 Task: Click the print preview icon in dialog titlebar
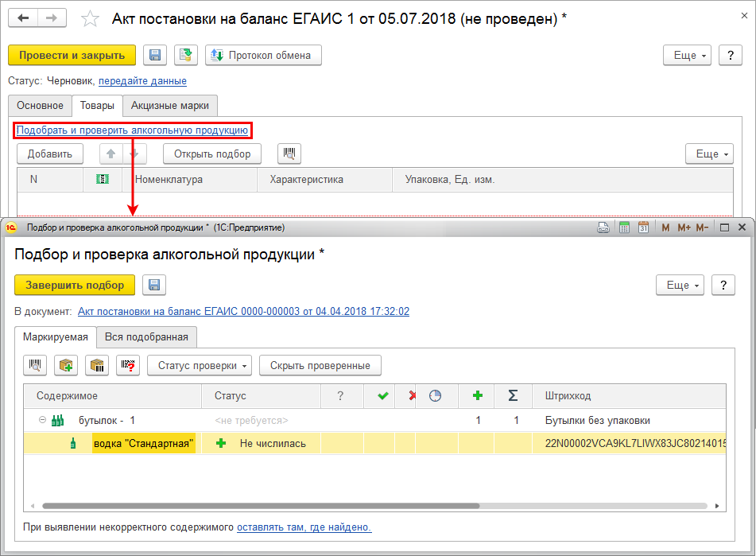click(x=603, y=227)
